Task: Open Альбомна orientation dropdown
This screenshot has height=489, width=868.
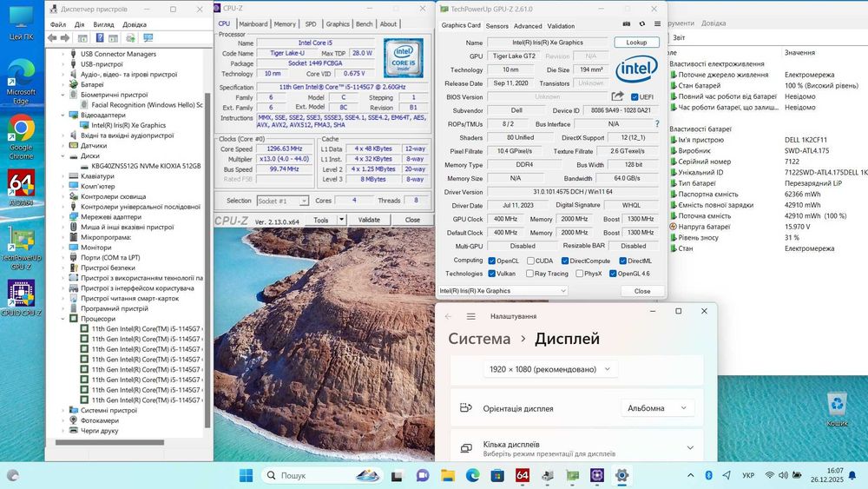Action: pyautogui.click(x=657, y=408)
